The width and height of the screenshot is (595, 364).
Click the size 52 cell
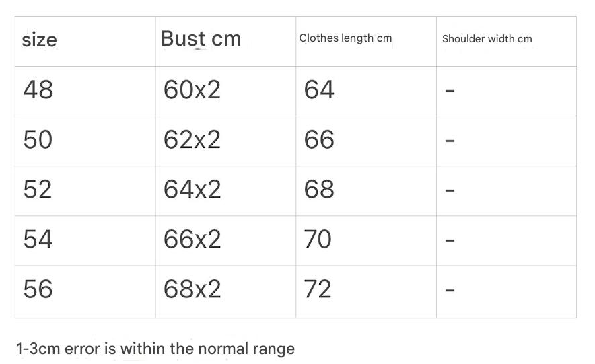(38, 189)
